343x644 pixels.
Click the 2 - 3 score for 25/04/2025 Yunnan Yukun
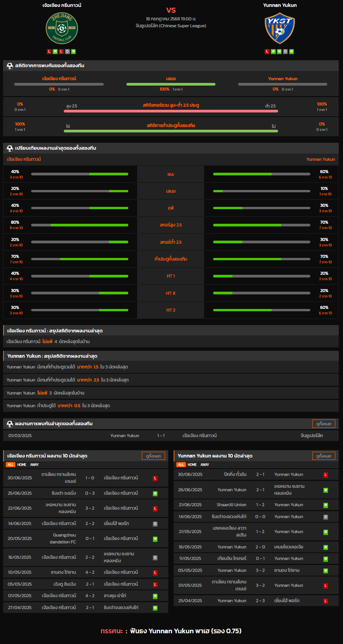tap(260, 601)
